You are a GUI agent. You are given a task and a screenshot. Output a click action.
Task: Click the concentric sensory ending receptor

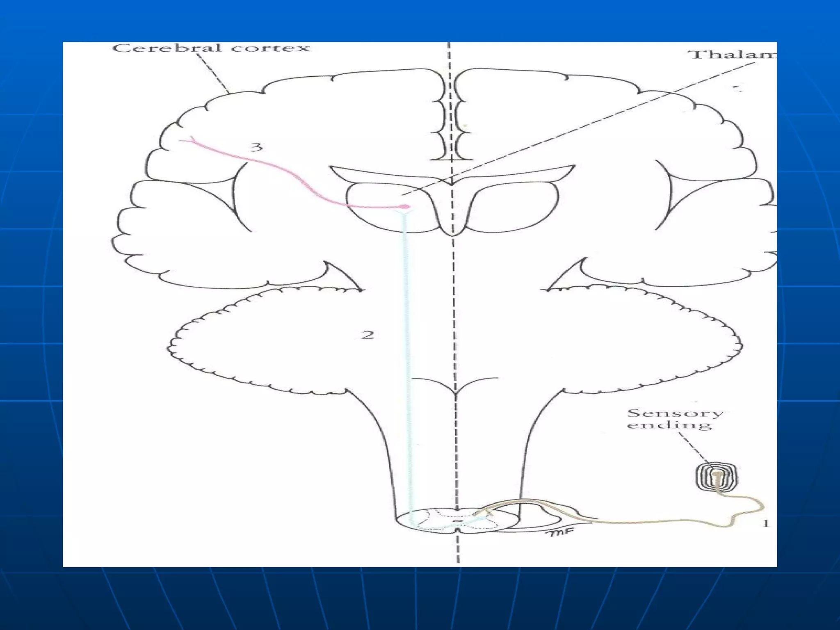pyautogui.click(x=717, y=476)
